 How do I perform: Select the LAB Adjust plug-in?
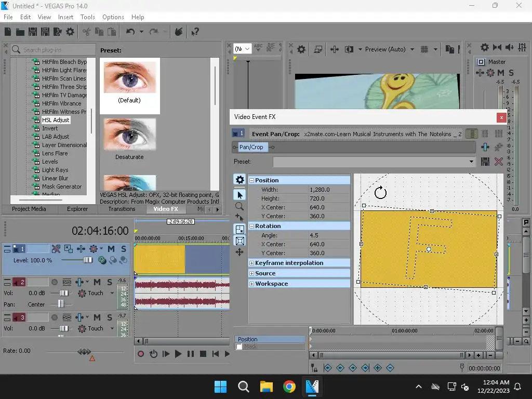tap(55, 137)
